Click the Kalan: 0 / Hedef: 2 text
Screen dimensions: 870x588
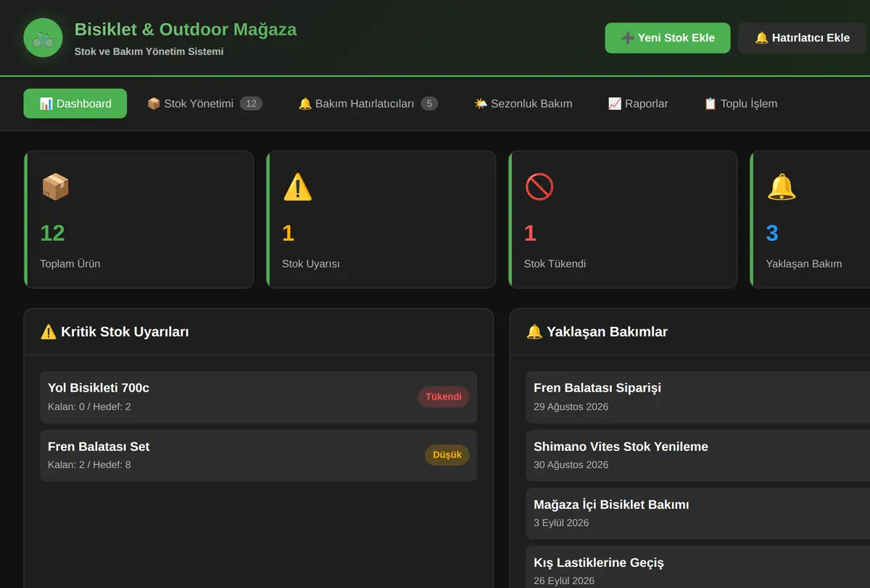point(89,407)
